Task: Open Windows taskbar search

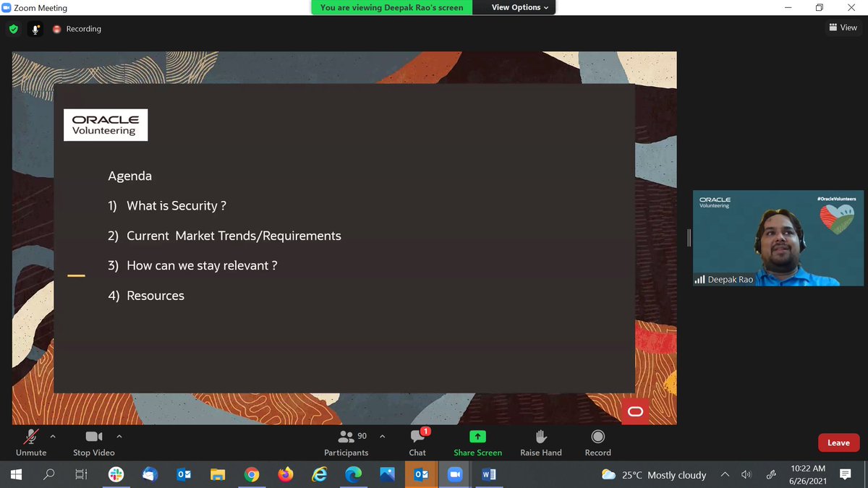Action: [48, 475]
